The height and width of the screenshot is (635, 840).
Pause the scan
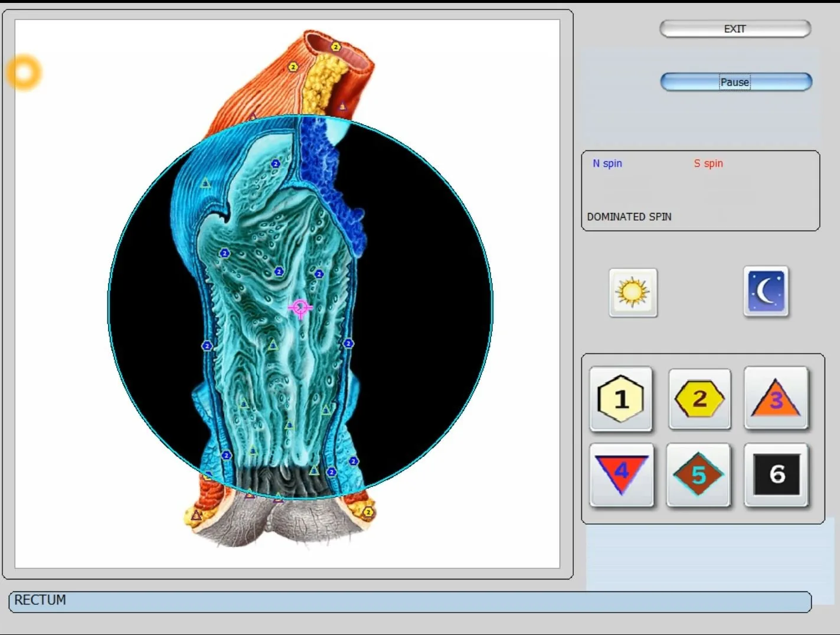736,82
